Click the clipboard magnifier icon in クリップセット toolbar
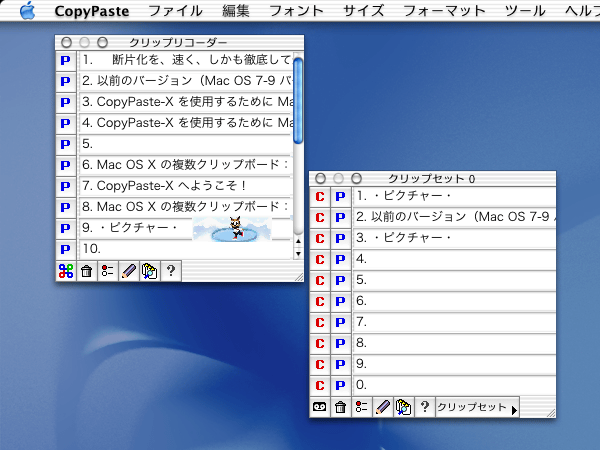This screenshot has width=600, height=450. click(x=403, y=407)
